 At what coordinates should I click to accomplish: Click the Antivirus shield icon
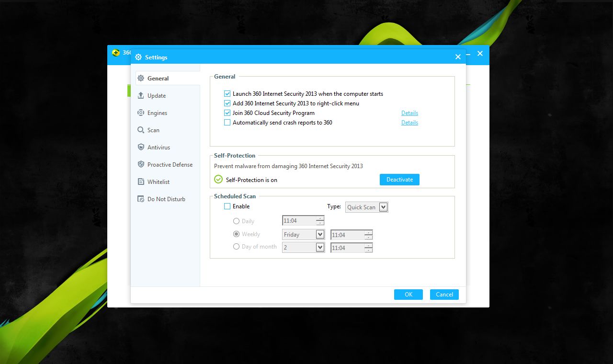coord(141,147)
